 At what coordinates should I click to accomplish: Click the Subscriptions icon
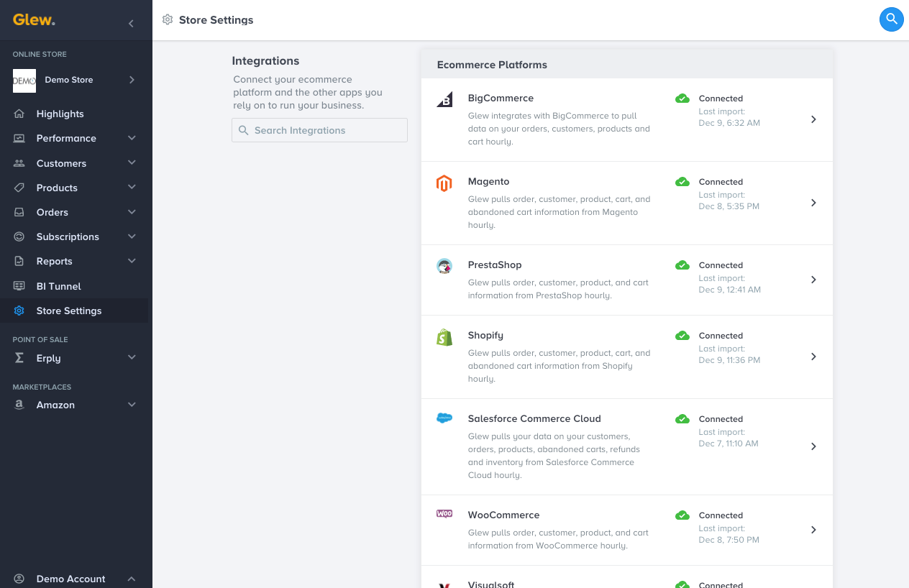coord(19,236)
